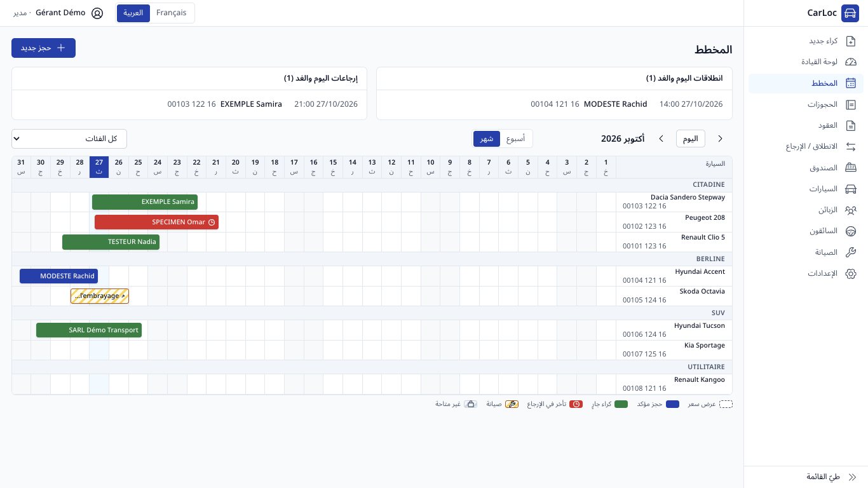Screen dimensions: 868x488
Task: Open السيارات car icon in sidebar
Action: tap(851, 189)
